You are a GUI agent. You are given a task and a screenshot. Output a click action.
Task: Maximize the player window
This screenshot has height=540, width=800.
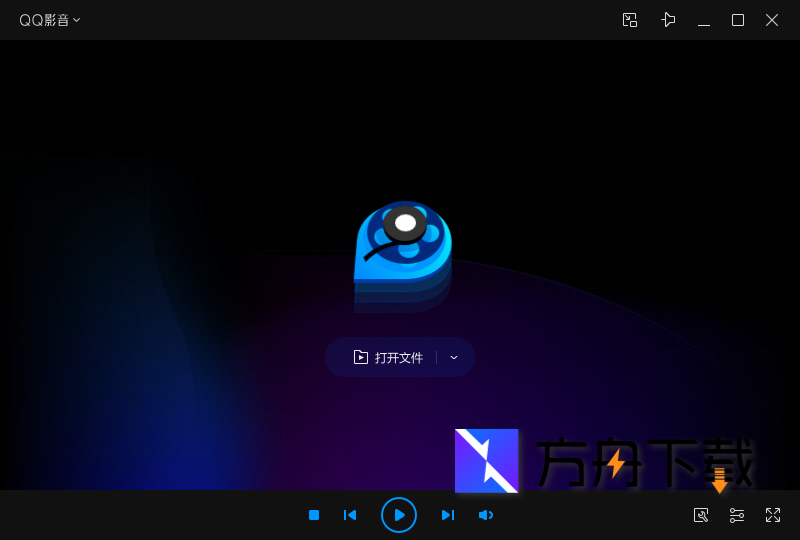point(738,20)
